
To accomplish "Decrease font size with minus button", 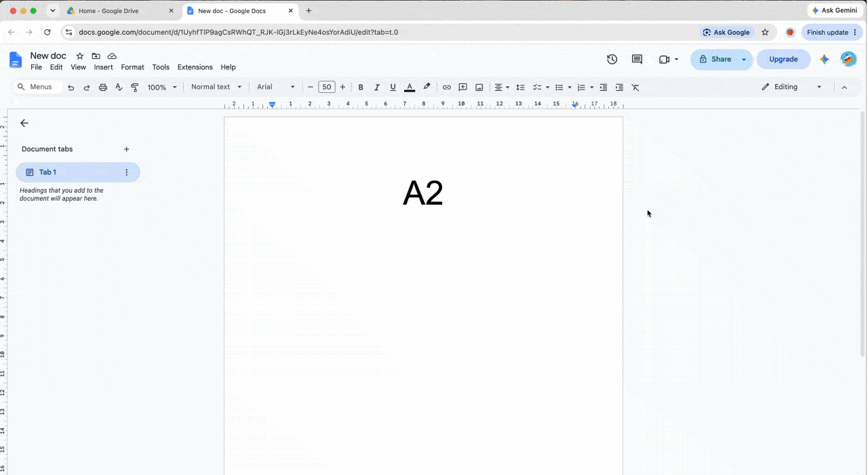I will click(x=311, y=88).
